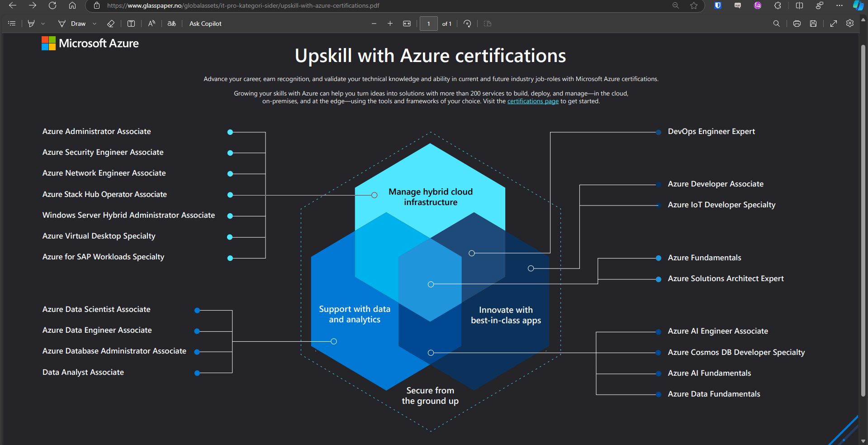The height and width of the screenshot is (445, 868).
Task: Activate the Draw tool
Action: [x=72, y=24]
